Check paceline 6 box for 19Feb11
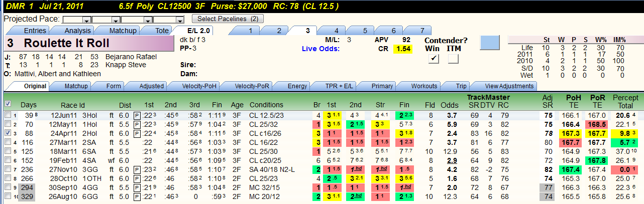Image resolution: width=644 pixels, height=204 pixels. [7, 160]
